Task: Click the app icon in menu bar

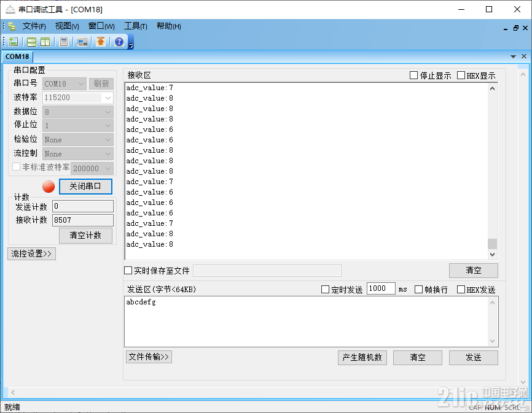Action: [x=12, y=26]
